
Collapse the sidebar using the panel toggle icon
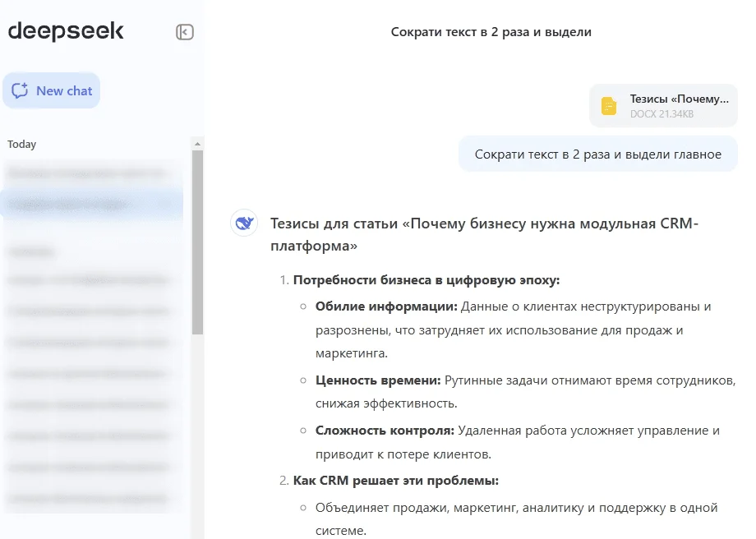pos(185,32)
